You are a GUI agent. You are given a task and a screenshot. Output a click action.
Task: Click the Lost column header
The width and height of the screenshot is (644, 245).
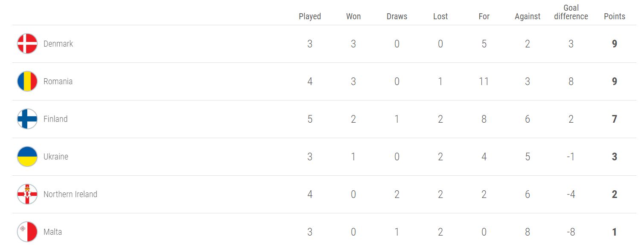tap(440, 16)
